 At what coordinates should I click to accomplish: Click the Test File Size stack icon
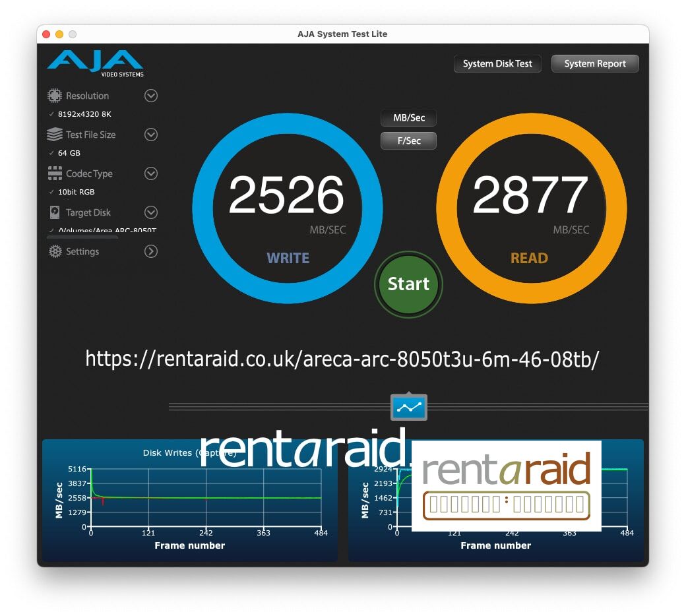click(55, 135)
